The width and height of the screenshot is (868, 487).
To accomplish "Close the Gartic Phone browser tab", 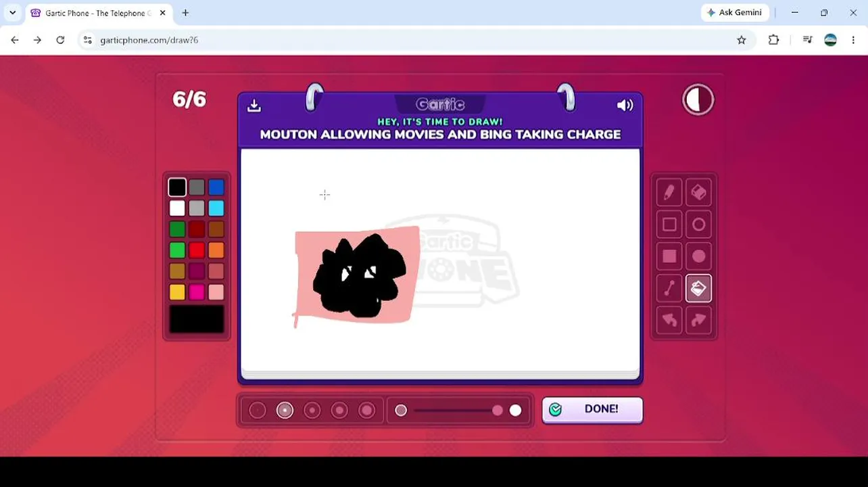I will pos(162,13).
